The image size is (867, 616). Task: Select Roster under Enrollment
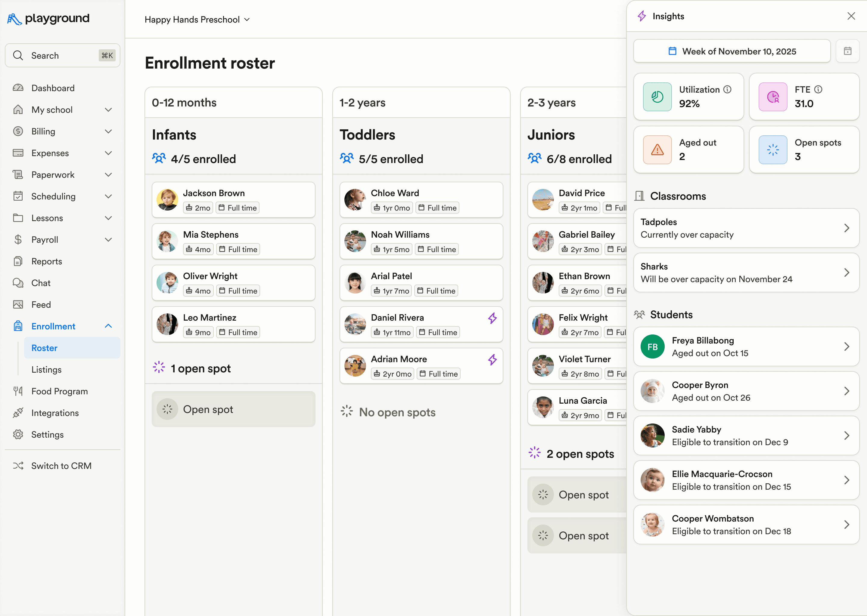pos(45,347)
